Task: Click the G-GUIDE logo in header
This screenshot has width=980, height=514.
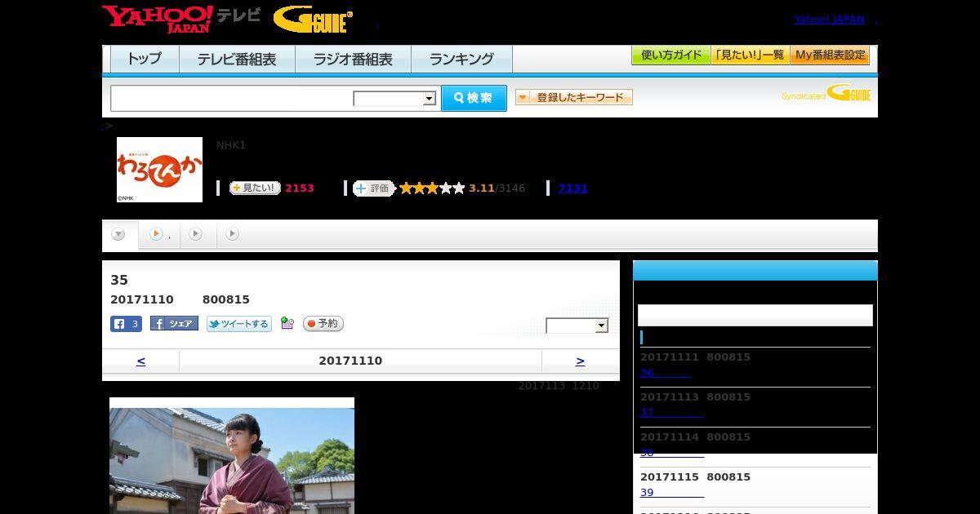Action: [x=313, y=20]
